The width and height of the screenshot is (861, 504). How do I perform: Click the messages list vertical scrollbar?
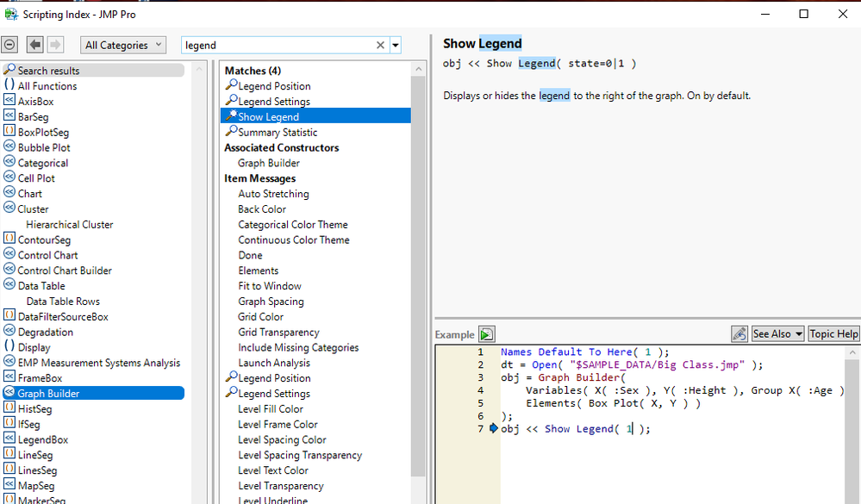(418, 275)
